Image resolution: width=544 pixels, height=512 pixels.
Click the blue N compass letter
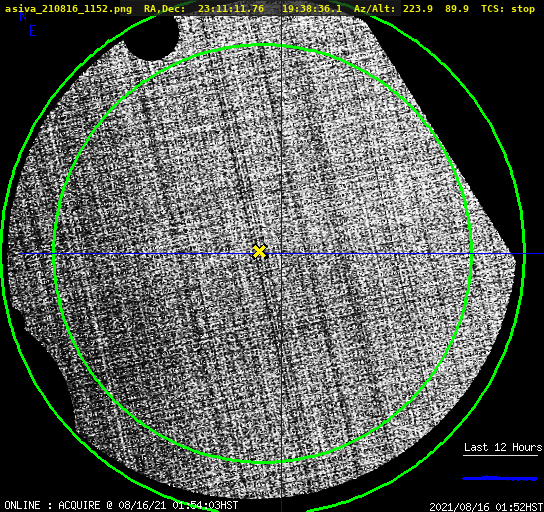(x=23, y=16)
